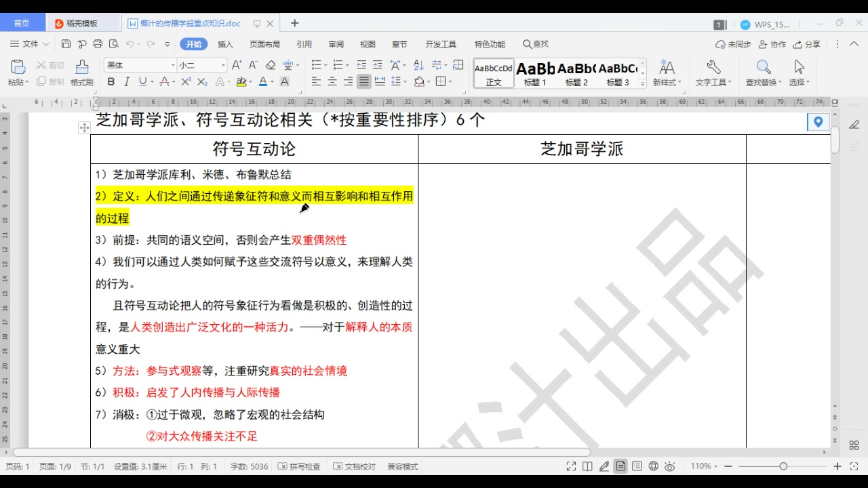Open the Home (首页) tab
868x488 pixels.
tap(22, 23)
